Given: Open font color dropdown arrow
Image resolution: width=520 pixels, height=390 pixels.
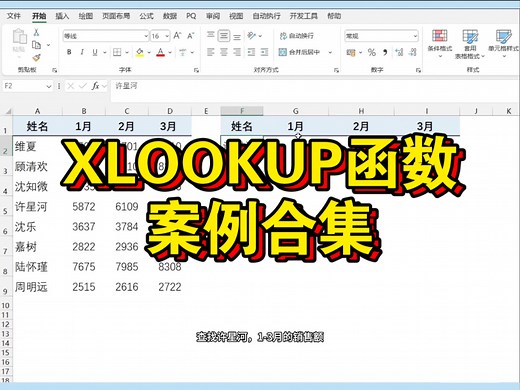Looking at the screenshot, I should pos(170,52).
